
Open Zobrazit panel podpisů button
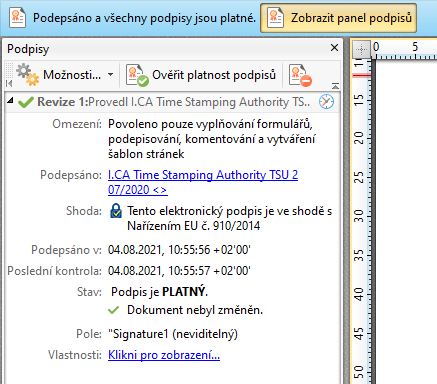(338, 18)
